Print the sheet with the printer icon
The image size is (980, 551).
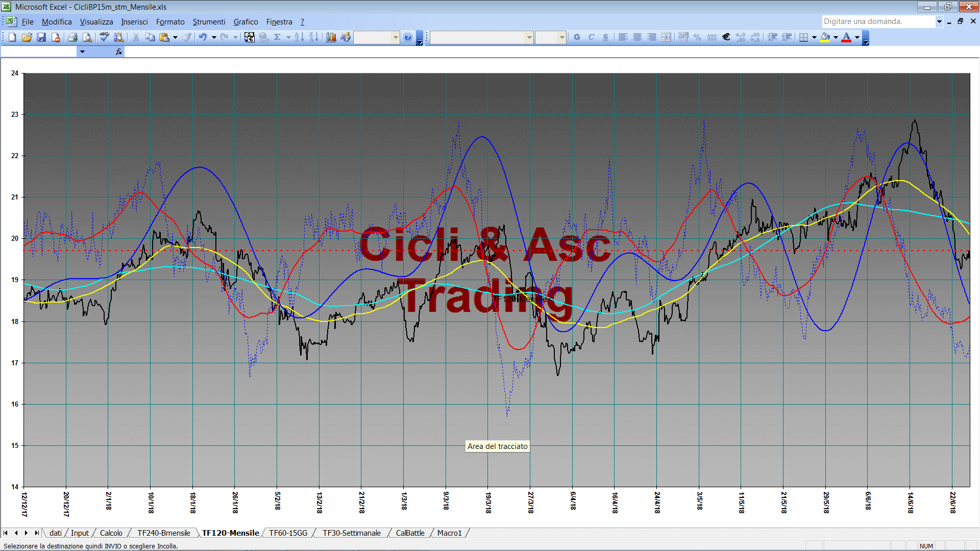pos(72,37)
